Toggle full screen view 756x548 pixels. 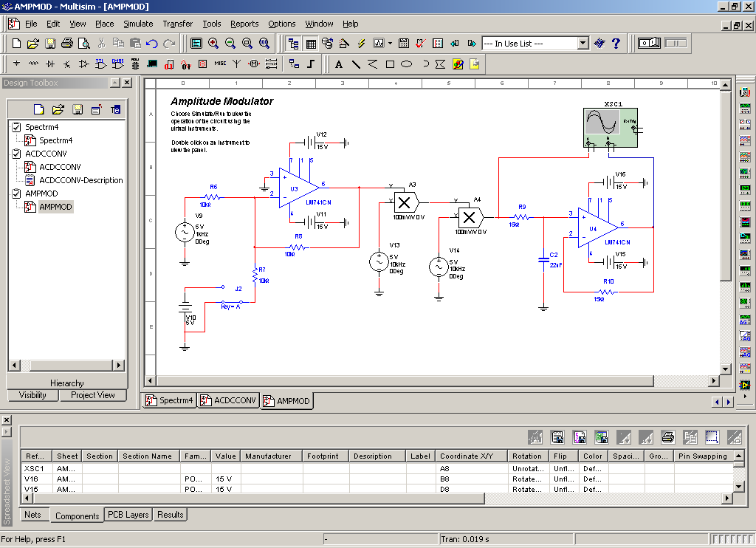[196, 44]
